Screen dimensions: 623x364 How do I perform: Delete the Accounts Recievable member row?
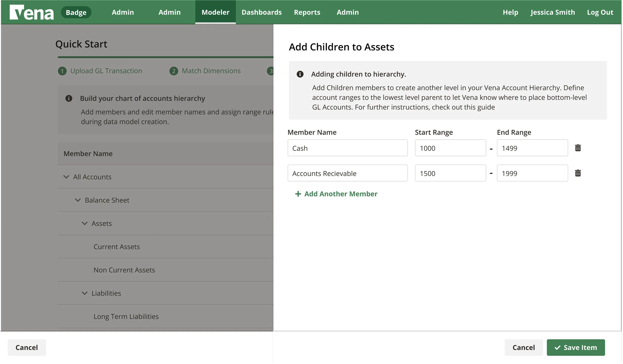(578, 173)
